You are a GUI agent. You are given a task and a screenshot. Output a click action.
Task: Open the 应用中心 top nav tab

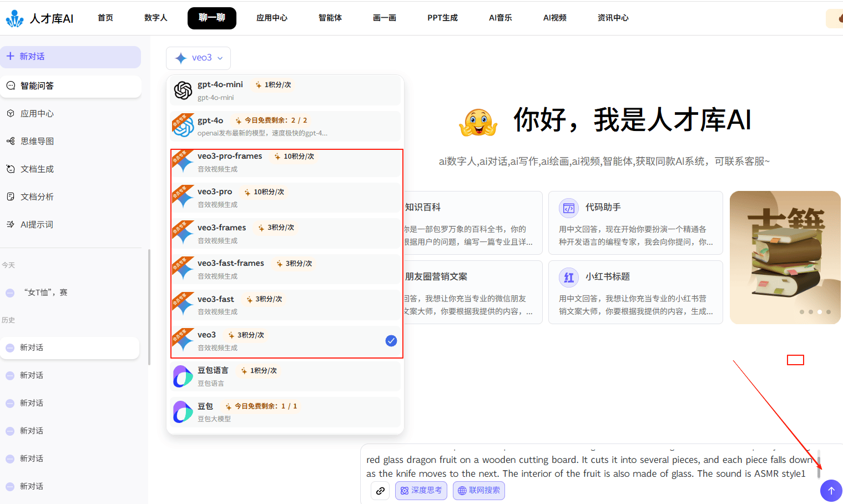(x=272, y=18)
